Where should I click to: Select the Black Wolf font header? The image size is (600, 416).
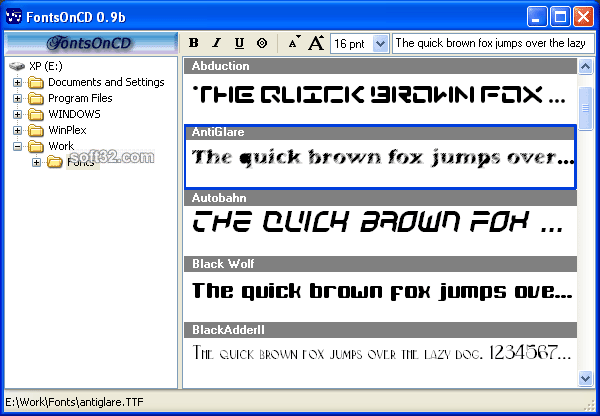[x=380, y=264]
